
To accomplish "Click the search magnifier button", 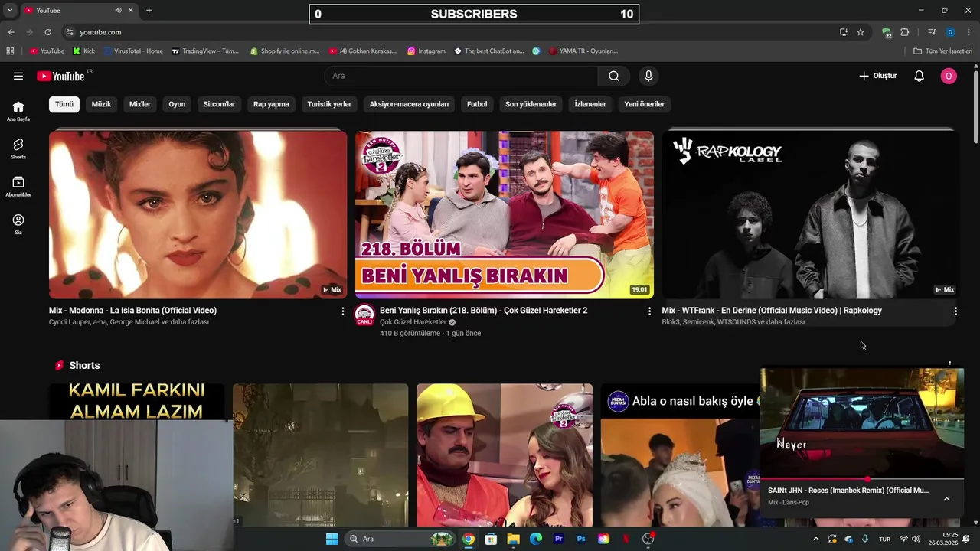I will 614,76.
